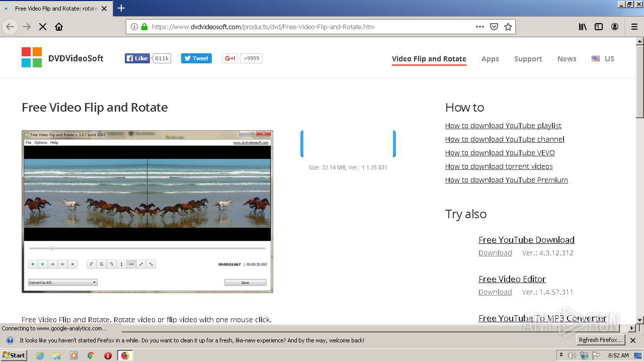Dismiss the Firefox refresh notification bar

point(633,340)
